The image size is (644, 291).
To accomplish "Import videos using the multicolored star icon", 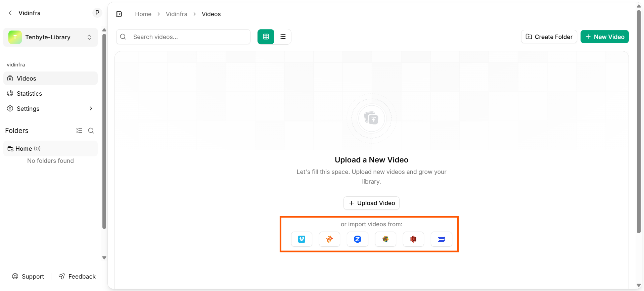I will click(385, 239).
